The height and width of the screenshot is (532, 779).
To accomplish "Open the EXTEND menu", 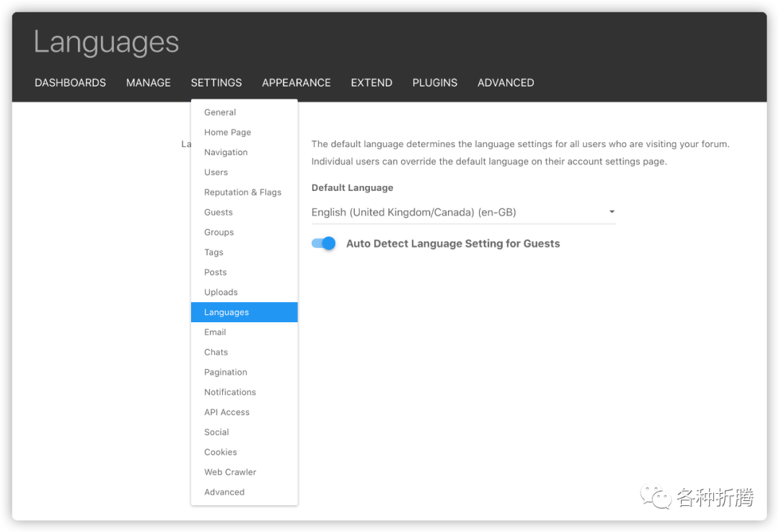I will point(371,82).
